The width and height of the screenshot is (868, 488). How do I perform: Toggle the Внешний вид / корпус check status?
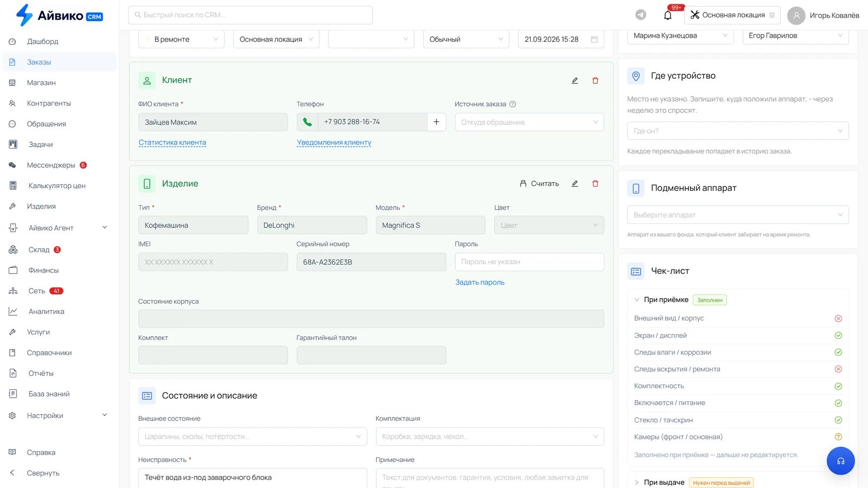[838, 319]
